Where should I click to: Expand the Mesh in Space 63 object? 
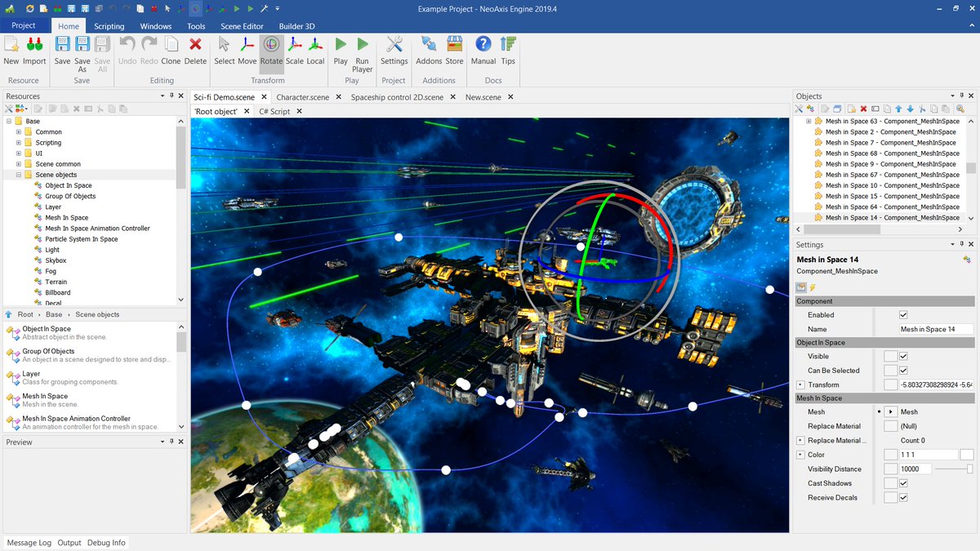point(808,121)
